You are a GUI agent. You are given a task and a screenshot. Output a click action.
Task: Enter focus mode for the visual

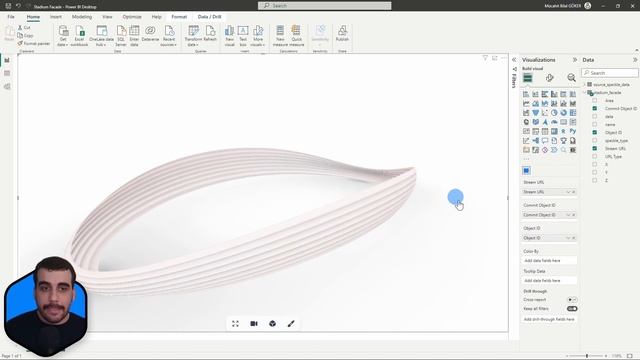[x=495, y=58]
